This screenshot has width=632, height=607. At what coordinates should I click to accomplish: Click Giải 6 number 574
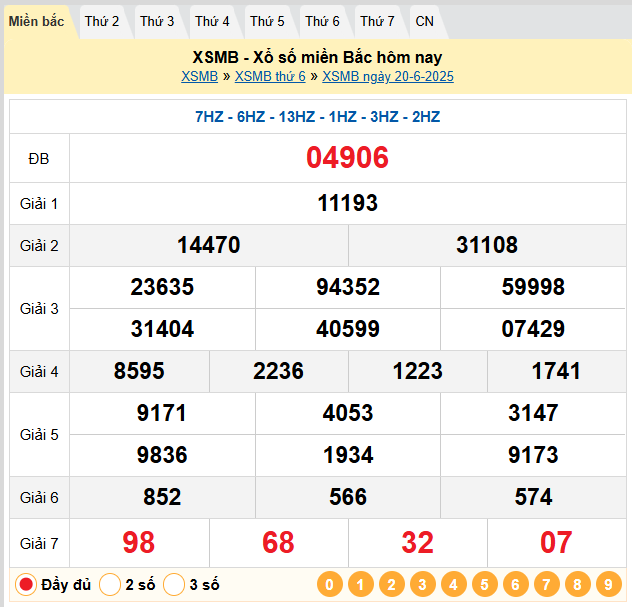click(x=533, y=497)
